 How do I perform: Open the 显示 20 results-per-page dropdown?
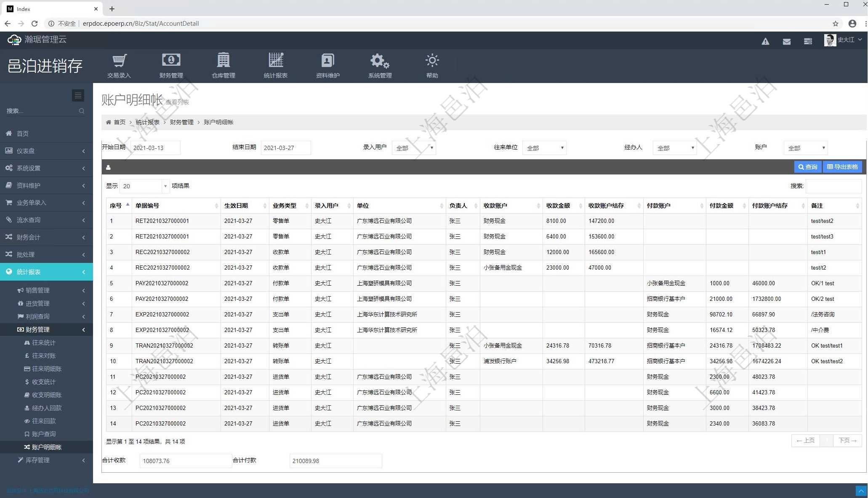144,186
